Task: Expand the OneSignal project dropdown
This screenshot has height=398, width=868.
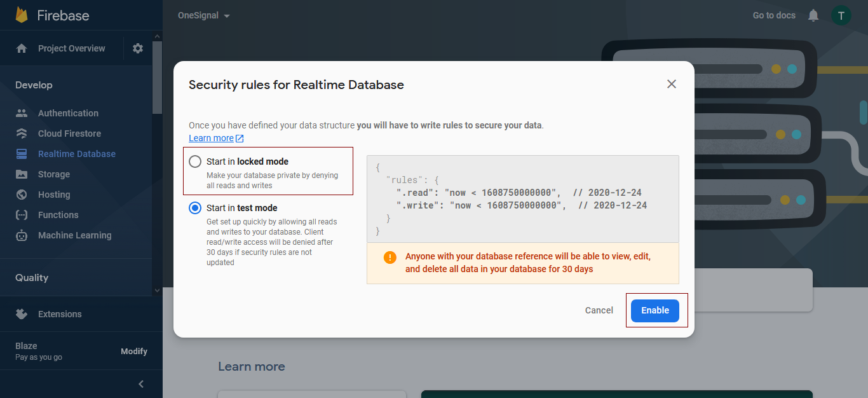Action: pyautogui.click(x=204, y=15)
